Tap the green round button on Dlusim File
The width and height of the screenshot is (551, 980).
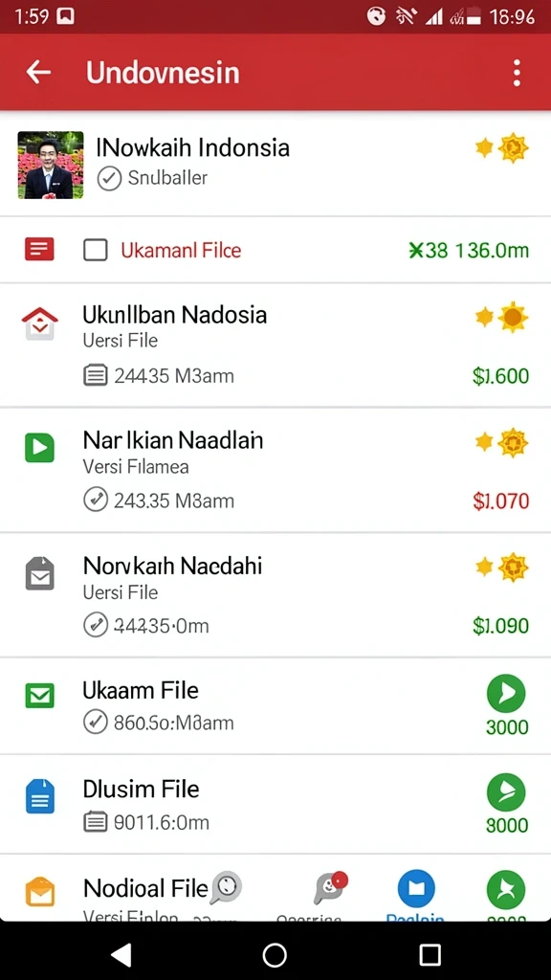[x=506, y=791]
